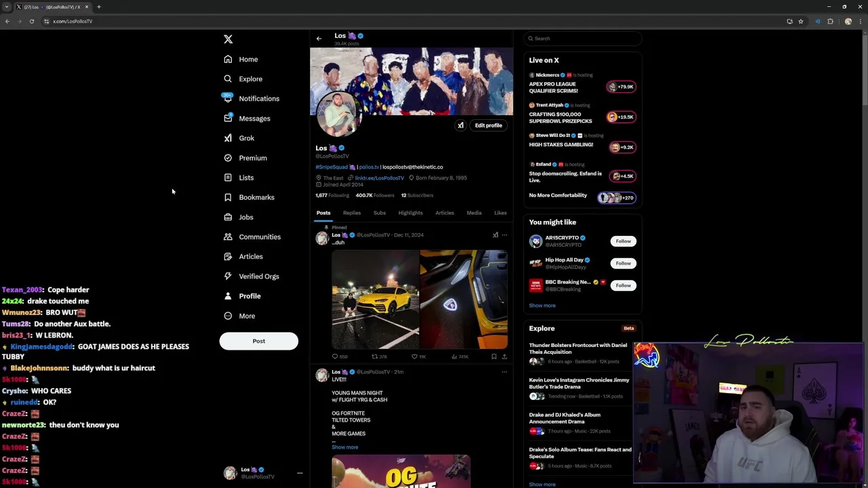Reload the page in the browser

pos(31,21)
